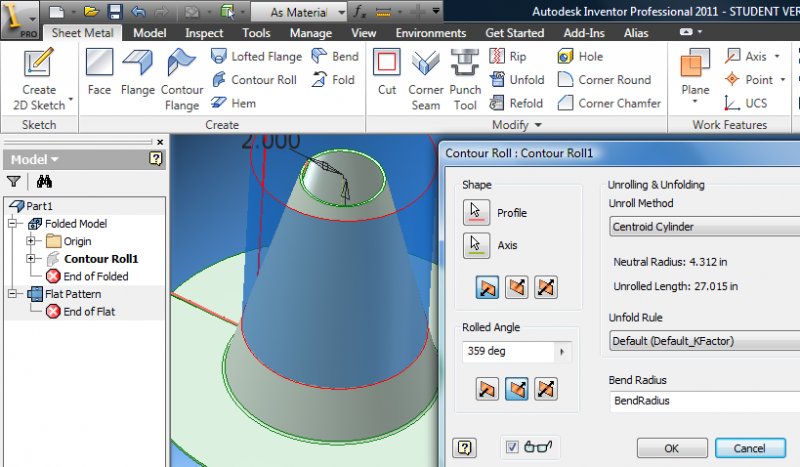Switch to the Tools ribbon tab

[x=256, y=33]
